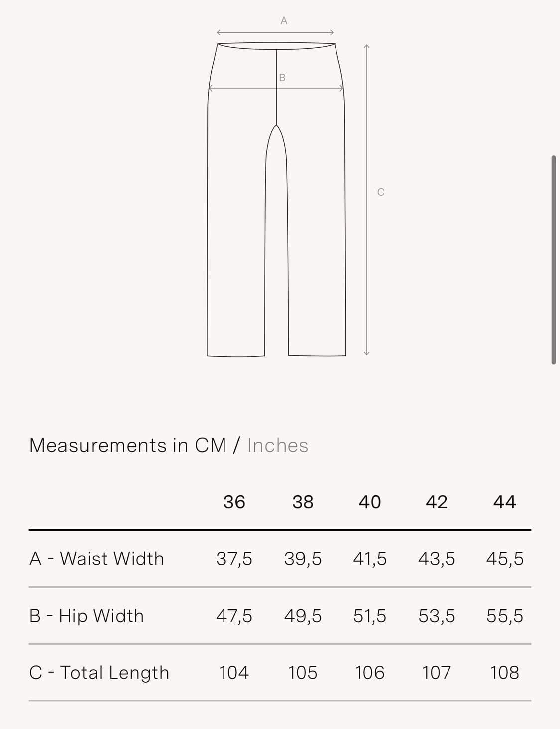Click the trousers outline diagram
Image resolution: width=560 pixels, height=729 pixels.
click(x=276, y=199)
